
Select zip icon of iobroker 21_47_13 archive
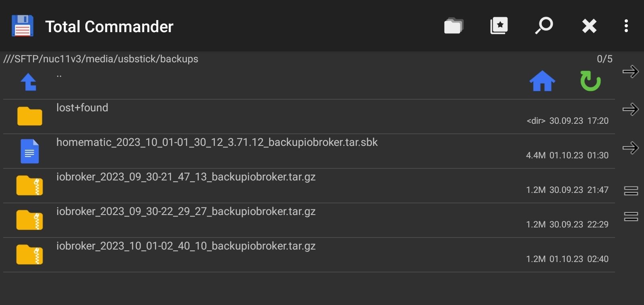(x=30, y=185)
